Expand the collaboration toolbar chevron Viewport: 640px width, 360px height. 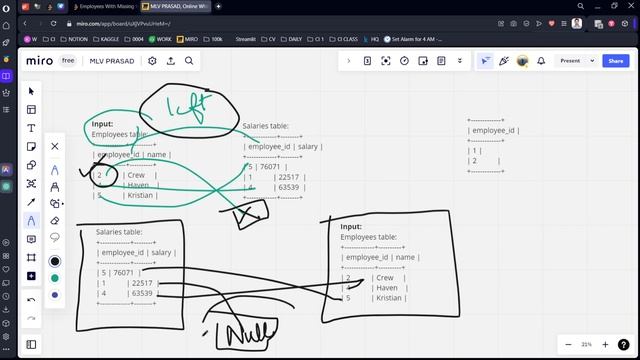click(x=349, y=61)
